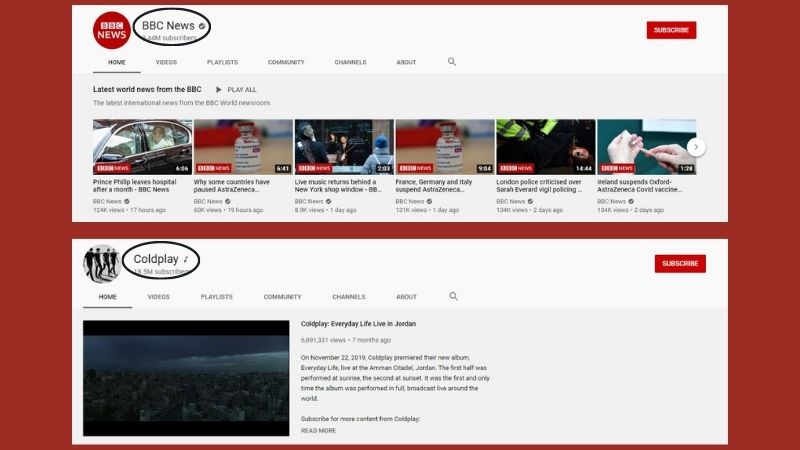The width and height of the screenshot is (800, 450).
Task: Open the Coldplay Videos tab
Action: 159,296
